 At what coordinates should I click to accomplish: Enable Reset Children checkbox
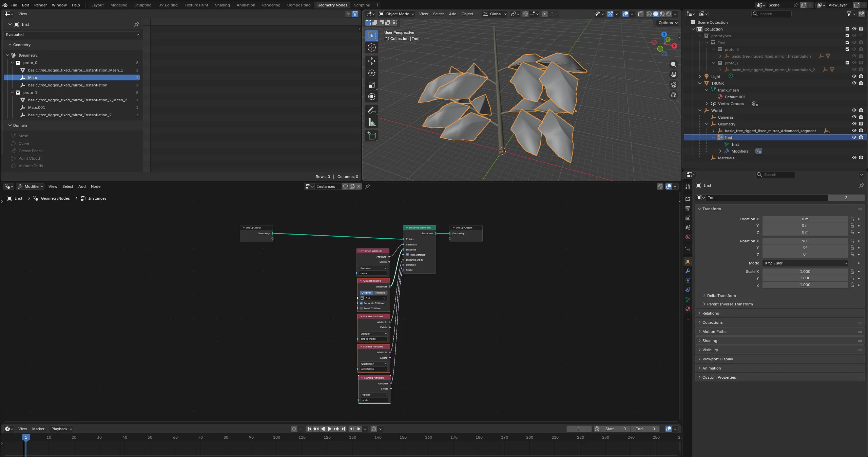361,308
